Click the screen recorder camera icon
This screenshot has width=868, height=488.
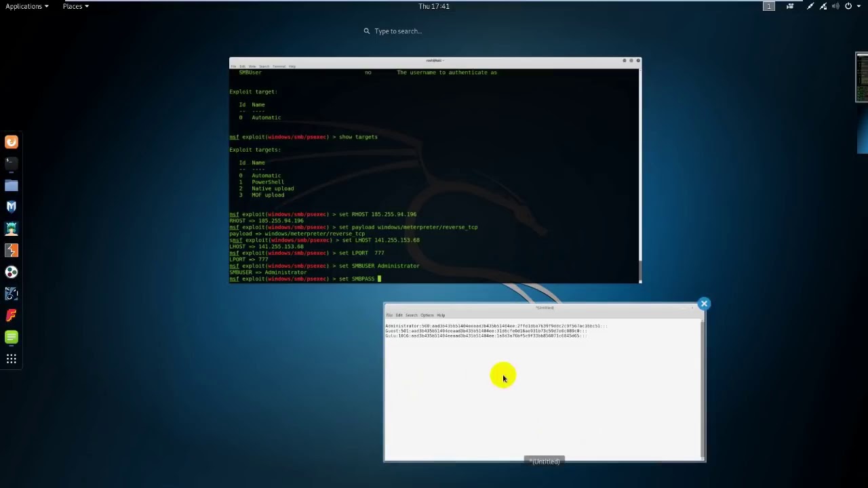pos(790,6)
